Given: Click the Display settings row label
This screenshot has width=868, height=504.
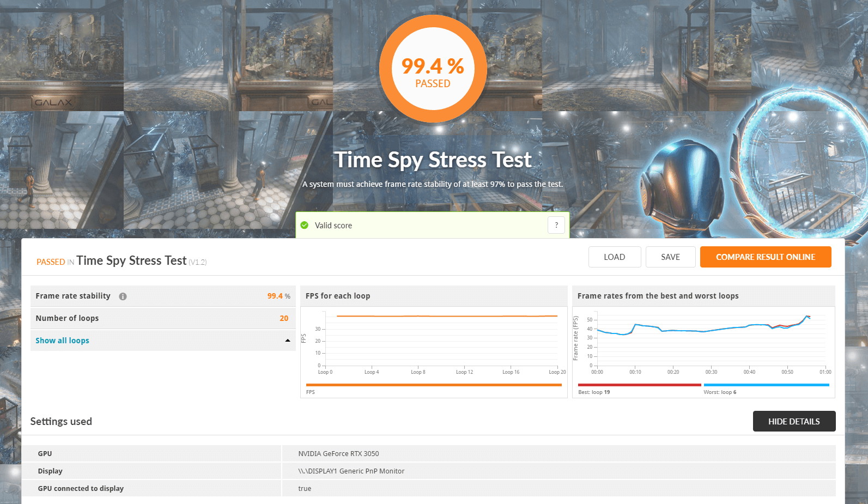Looking at the screenshot, I should click(x=50, y=471).
